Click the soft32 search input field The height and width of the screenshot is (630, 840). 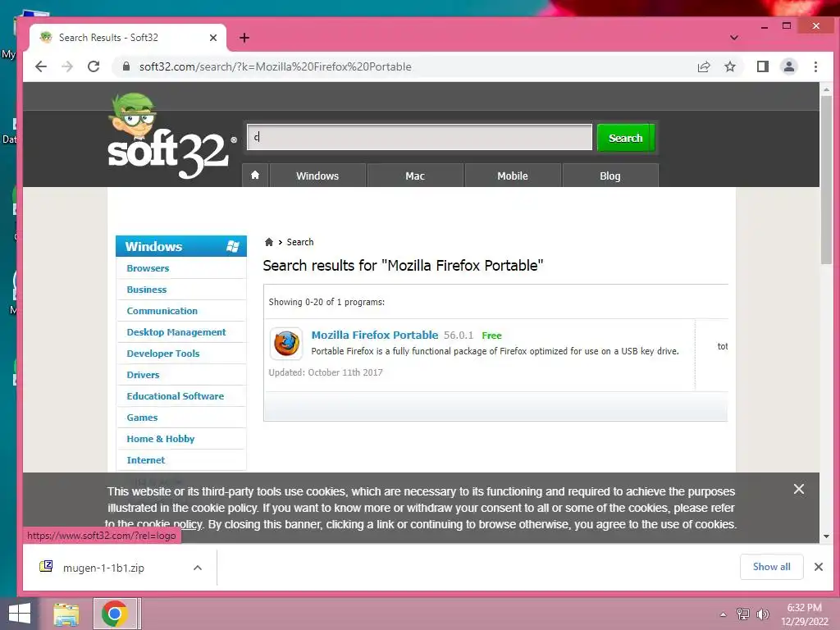pyautogui.click(x=419, y=137)
